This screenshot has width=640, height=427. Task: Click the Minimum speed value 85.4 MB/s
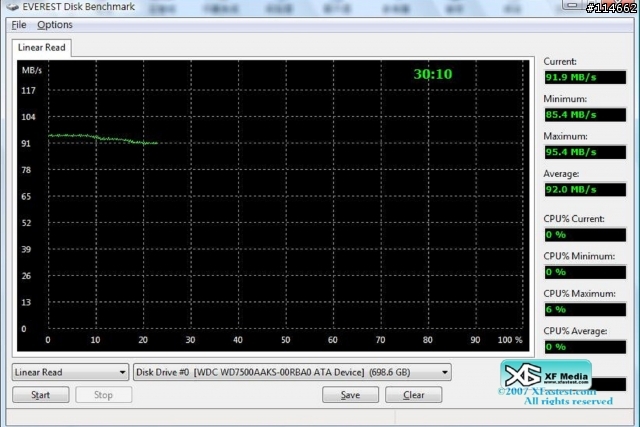585,115
